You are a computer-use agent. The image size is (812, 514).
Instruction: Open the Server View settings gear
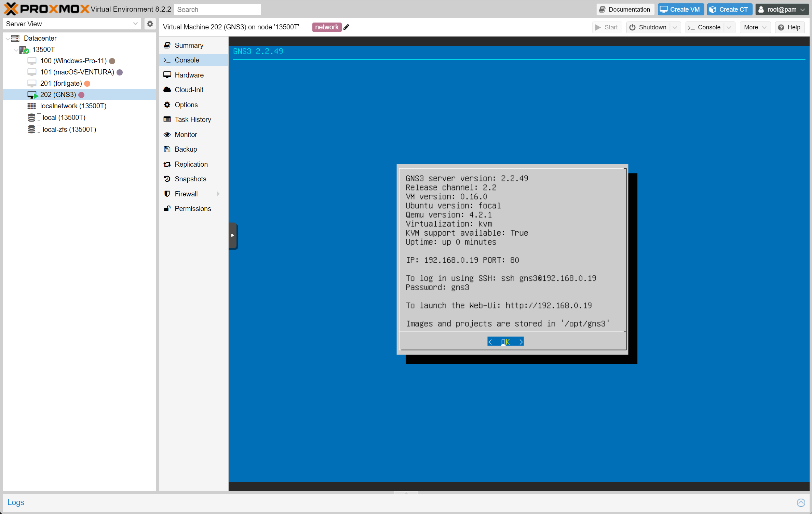[150, 24]
